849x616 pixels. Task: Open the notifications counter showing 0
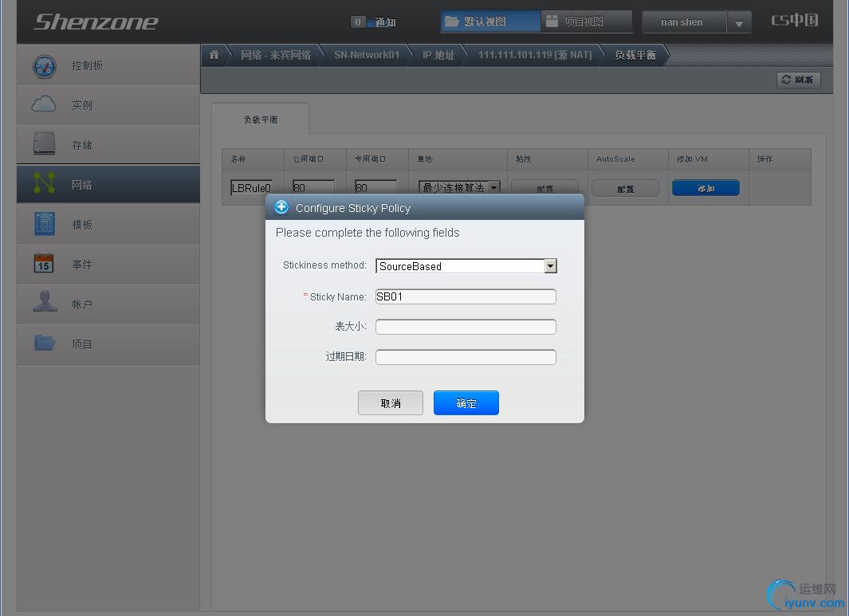coord(358,22)
